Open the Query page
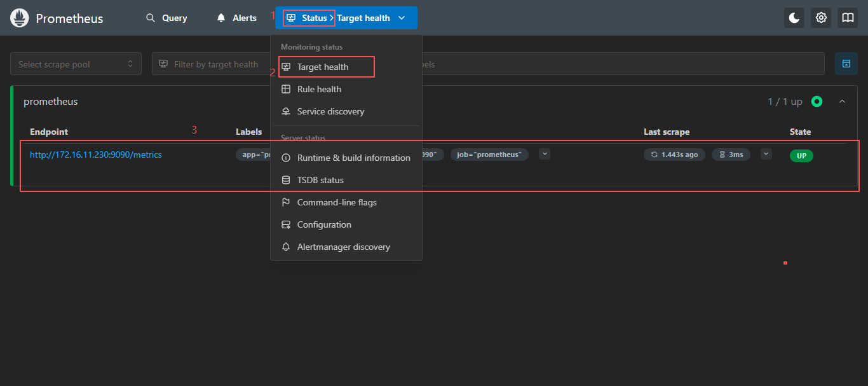This screenshot has width=868, height=386. (166, 18)
